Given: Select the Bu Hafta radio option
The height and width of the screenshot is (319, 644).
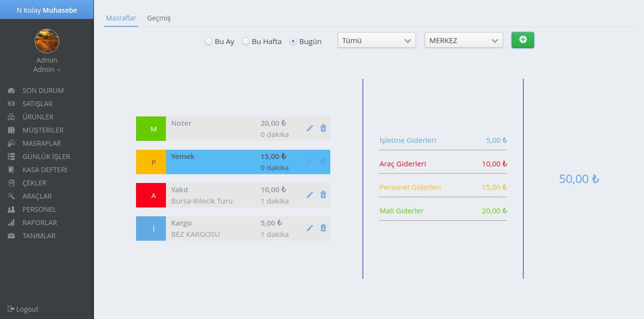Looking at the screenshot, I should [x=246, y=41].
